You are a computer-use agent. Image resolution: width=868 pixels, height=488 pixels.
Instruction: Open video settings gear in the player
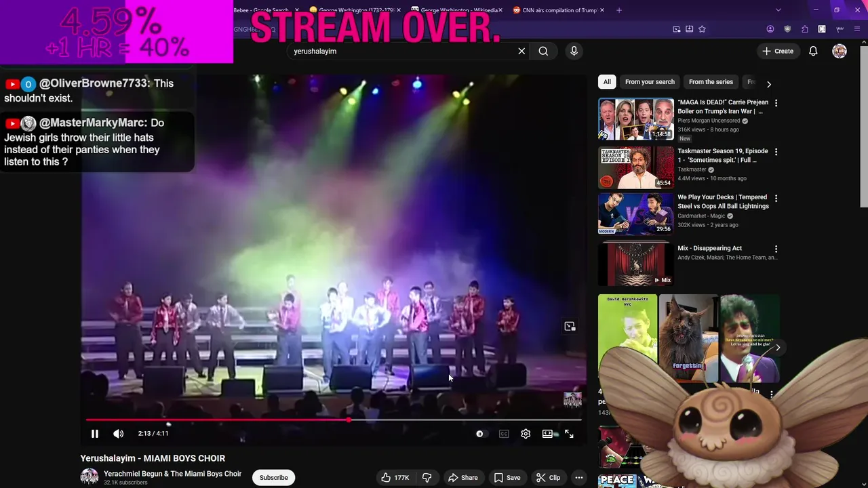pyautogui.click(x=526, y=434)
